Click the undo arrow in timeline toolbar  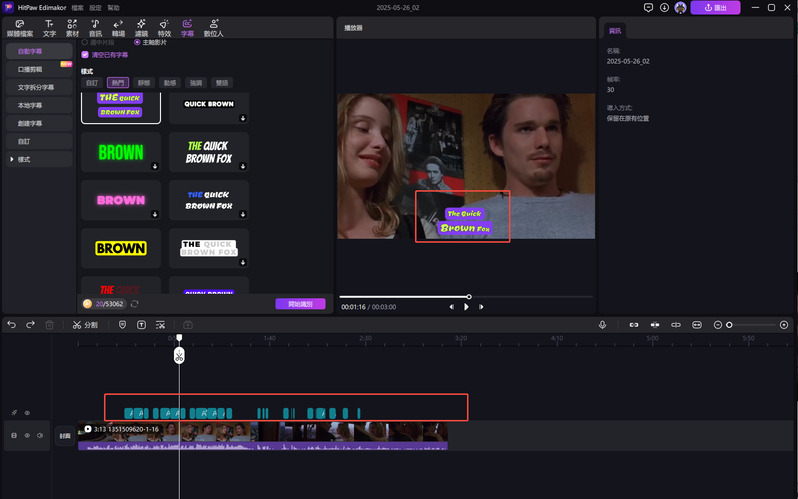pyautogui.click(x=12, y=325)
